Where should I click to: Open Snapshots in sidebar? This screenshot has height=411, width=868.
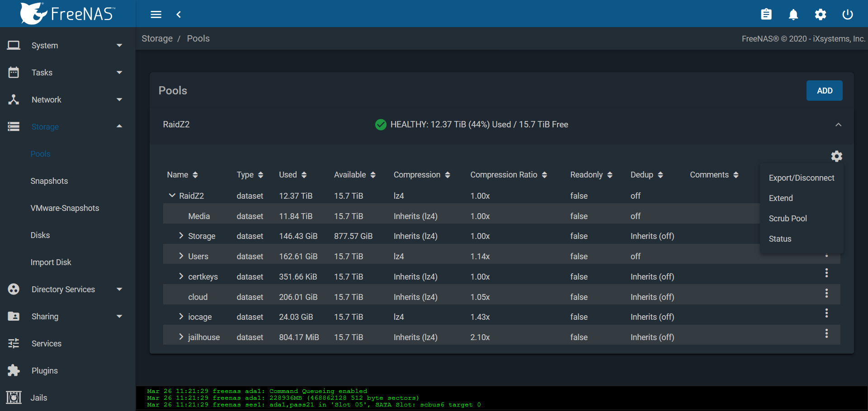[x=49, y=181]
